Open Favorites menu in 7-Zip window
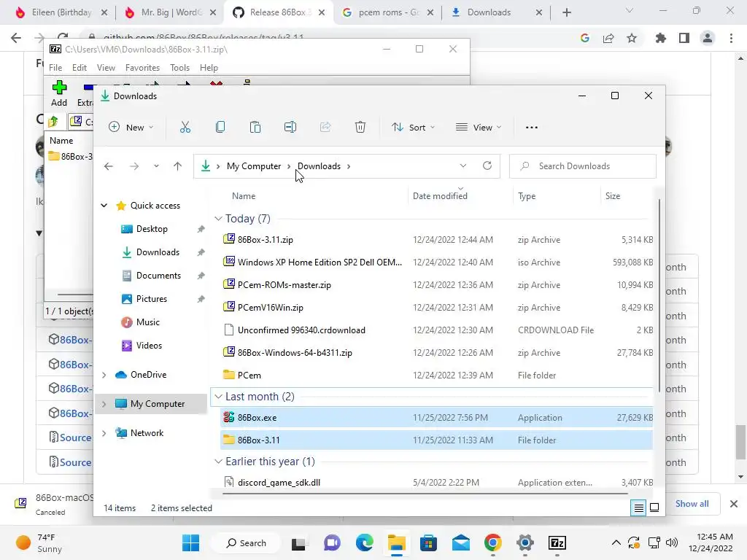Image resolution: width=747 pixels, height=560 pixels. pyautogui.click(x=142, y=68)
